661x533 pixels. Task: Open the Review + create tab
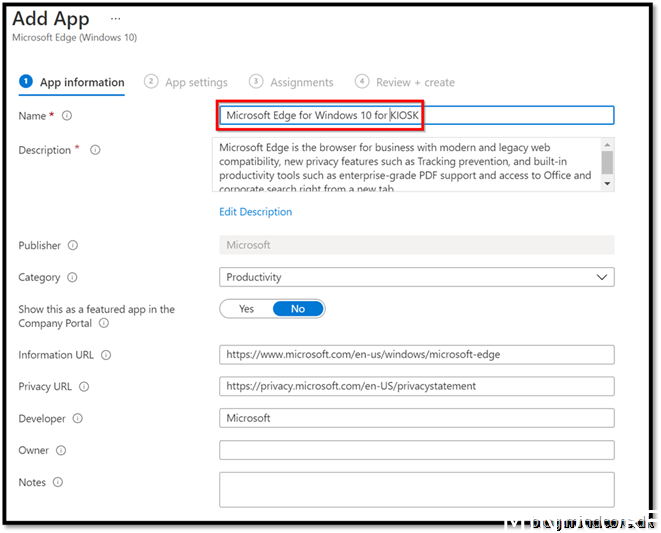point(405,82)
